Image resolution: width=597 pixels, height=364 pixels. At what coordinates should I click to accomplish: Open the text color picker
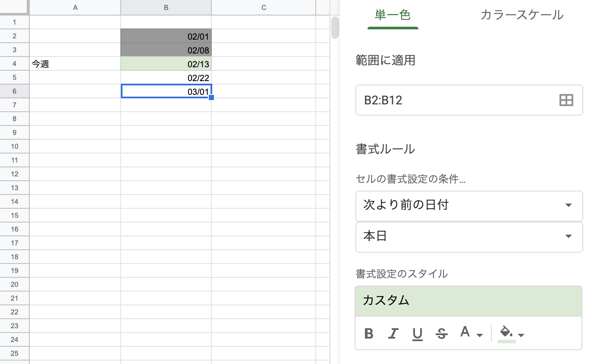[471, 333]
